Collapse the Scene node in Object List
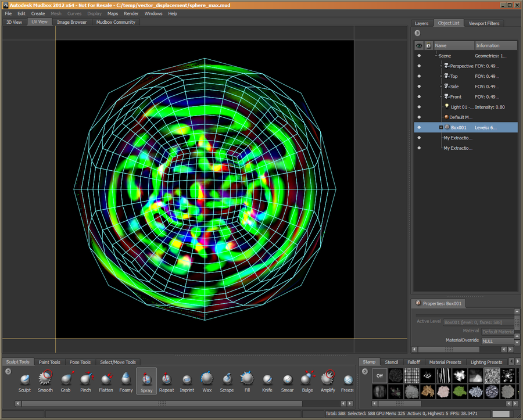 [436, 56]
